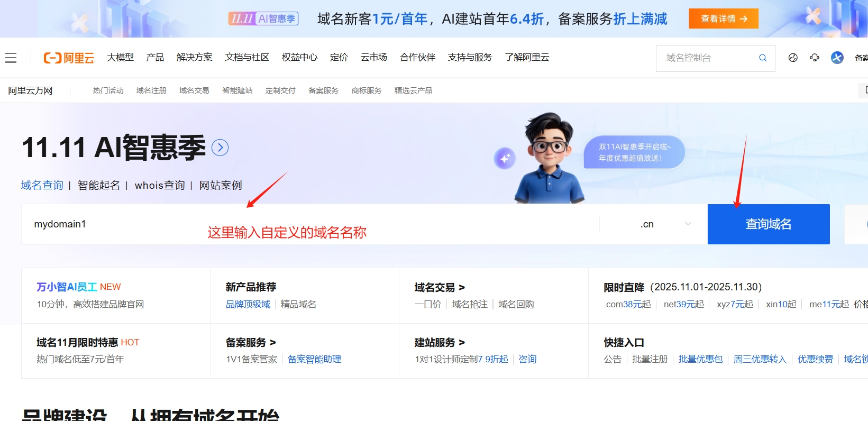Switch to the whois查询 tab
This screenshot has width=868, height=421.
[160, 185]
